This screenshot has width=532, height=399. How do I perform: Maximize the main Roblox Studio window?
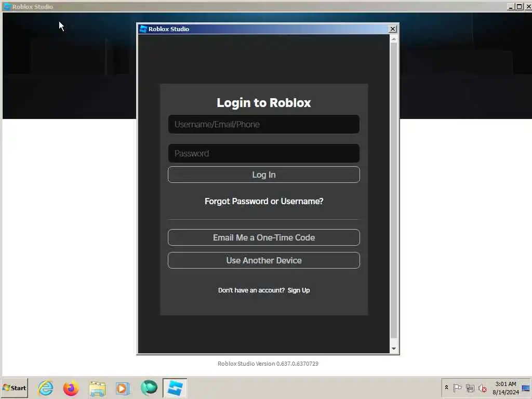click(x=519, y=6)
